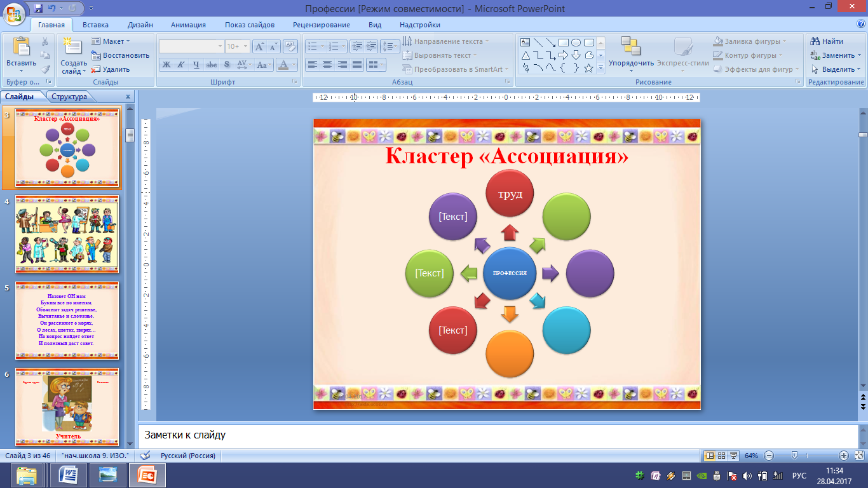
Task: Toggle strikethrough abc formatting
Action: click(211, 64)
